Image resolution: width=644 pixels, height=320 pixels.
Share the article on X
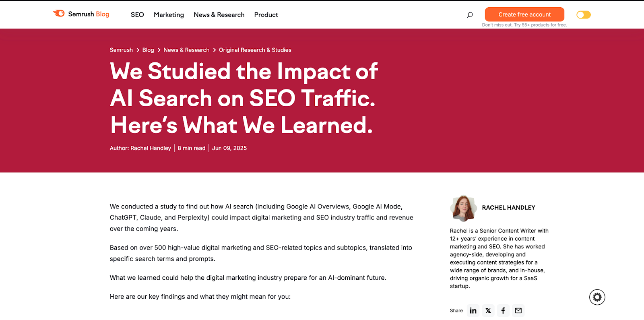[x=488, y=310]
